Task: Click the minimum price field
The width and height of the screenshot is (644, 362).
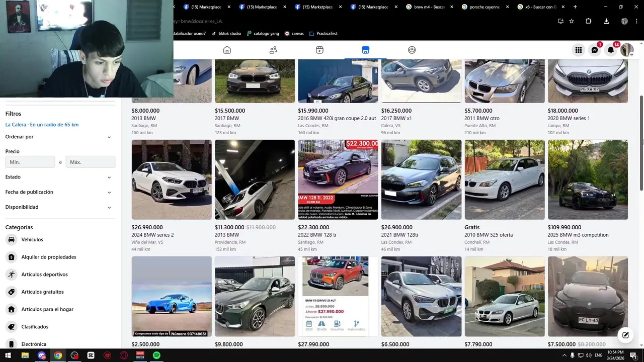Action: (x=30, y=162)
